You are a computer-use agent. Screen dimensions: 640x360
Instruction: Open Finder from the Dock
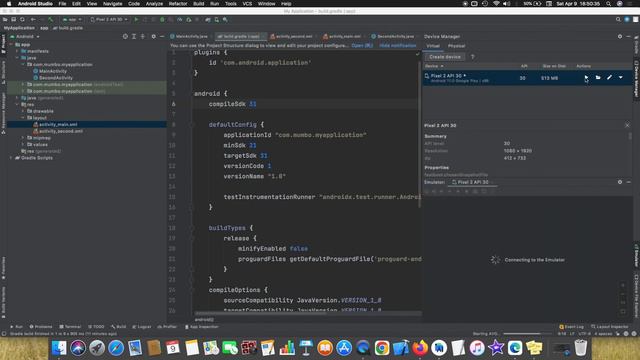point(59,348)
